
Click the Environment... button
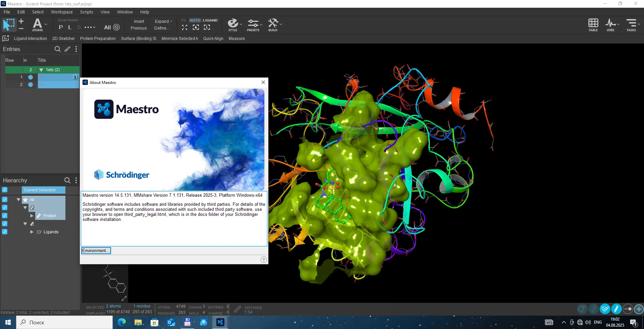click(x=96, y=251)
